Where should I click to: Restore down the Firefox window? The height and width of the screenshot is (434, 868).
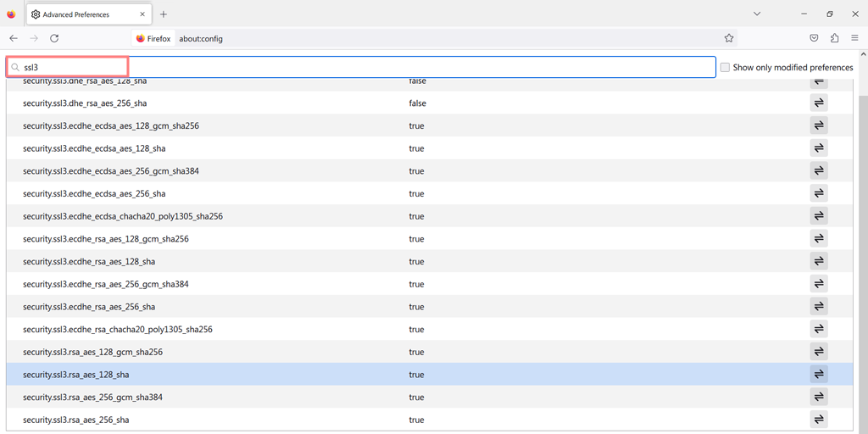click(x=829, y=14)
